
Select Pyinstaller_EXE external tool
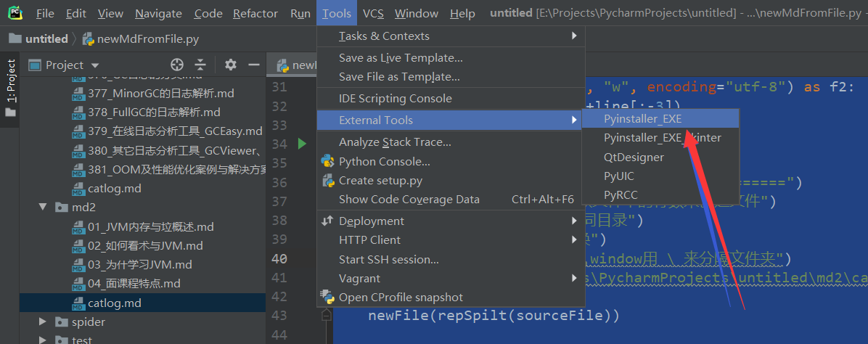pyautogui.click(x=642, y=118)
